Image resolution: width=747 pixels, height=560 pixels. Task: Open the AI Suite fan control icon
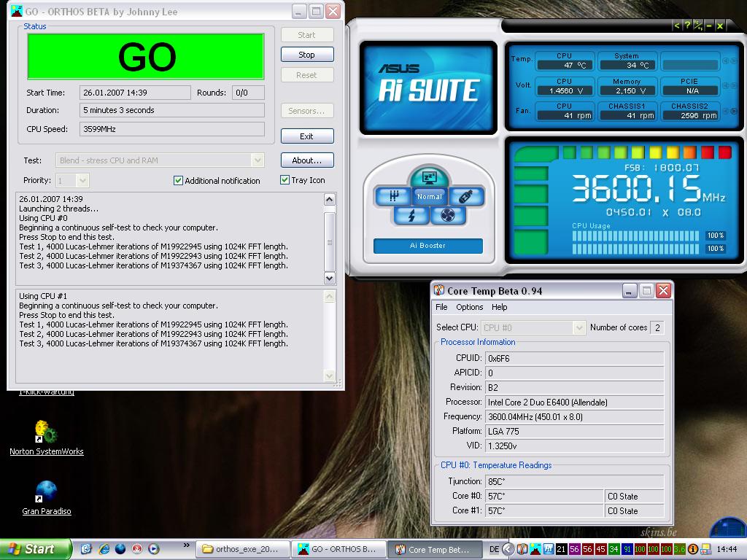447,216
